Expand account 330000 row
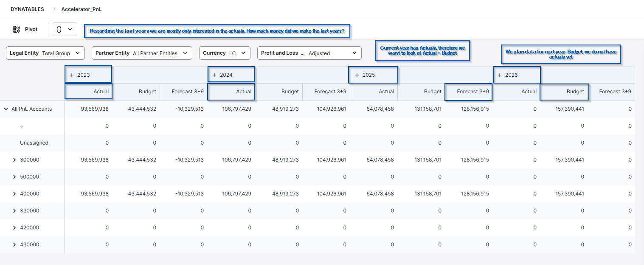 14,211
